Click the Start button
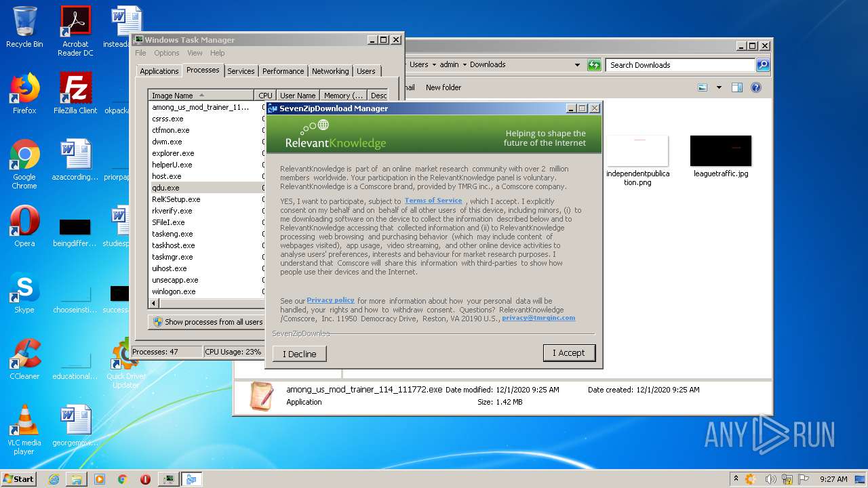 (19, 479)
